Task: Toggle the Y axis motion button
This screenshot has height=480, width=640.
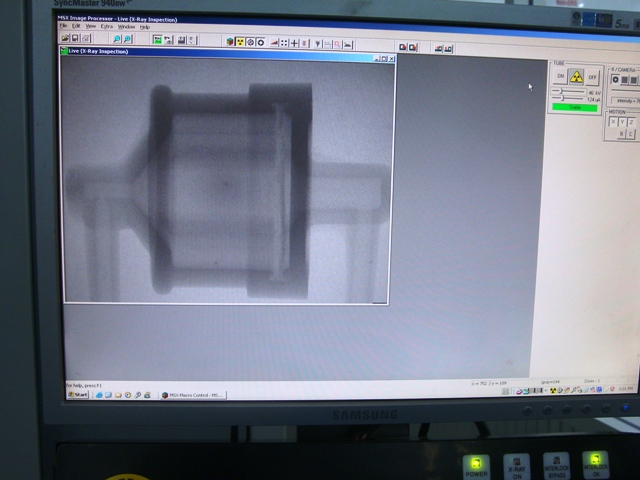Action: point(623,122)
